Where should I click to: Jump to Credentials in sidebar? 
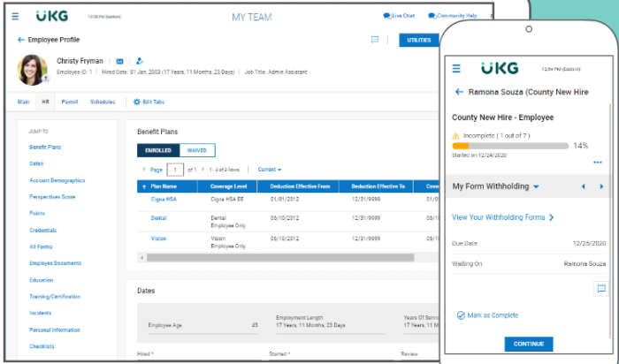[43, 231]
